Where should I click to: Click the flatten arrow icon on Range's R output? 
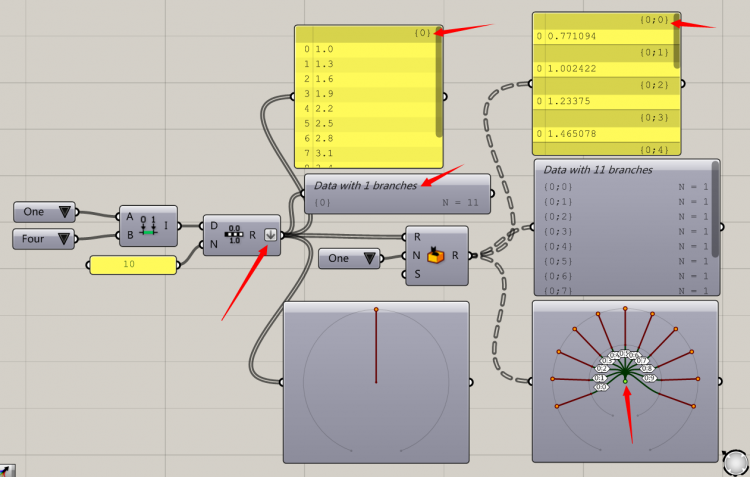click(x=271, y=235)
